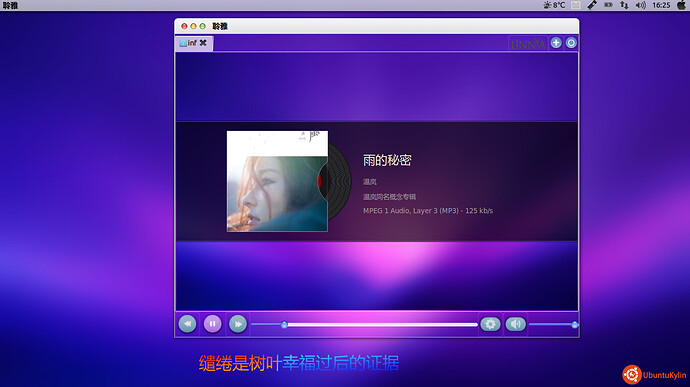Minimize the 聆雅 window with yellow button

point(193,26)
